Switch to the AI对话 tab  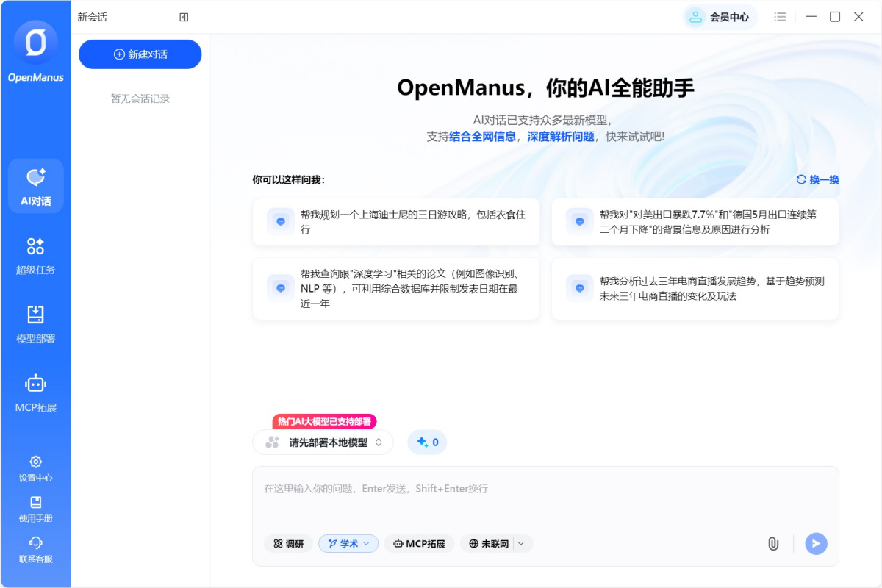tap(35, 186)
